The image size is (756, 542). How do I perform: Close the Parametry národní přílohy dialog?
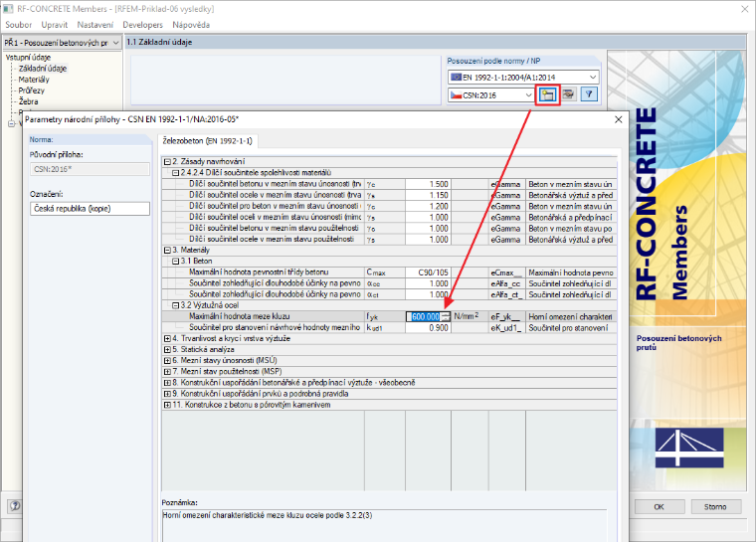619,119
